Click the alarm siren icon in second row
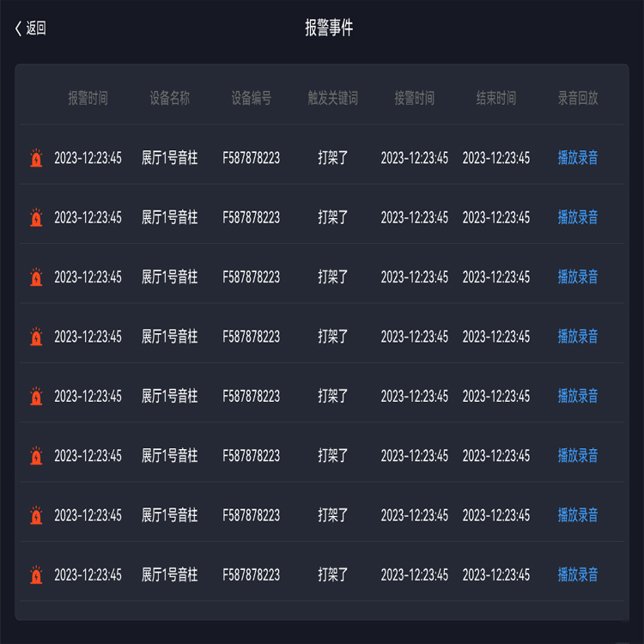The height and width of the screenshot is (644, 644). tap(36, 218)
